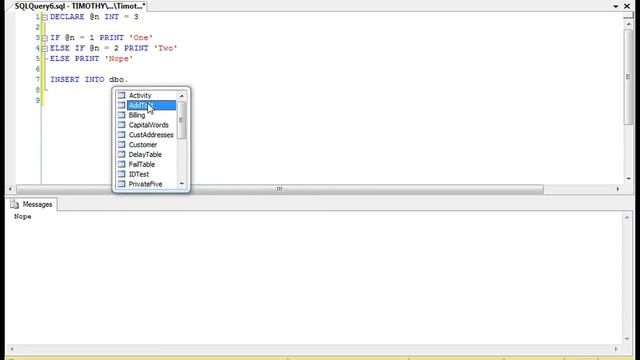Close the SQLQuery6.sql query window

(627, 6)
